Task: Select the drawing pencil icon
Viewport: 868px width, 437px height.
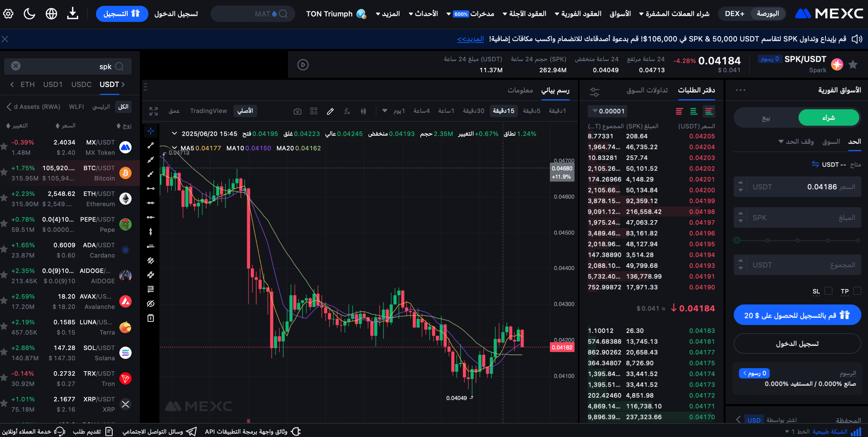Action: (x=330, y=111)
